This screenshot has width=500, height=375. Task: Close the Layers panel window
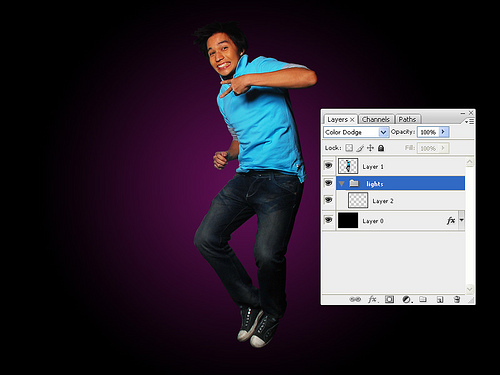pyautogui.click(x=471, y=113)
